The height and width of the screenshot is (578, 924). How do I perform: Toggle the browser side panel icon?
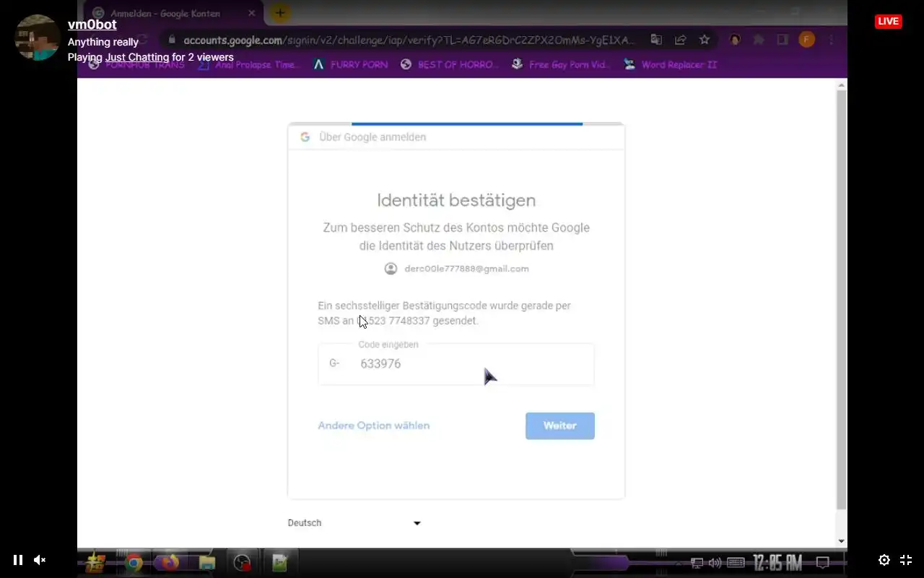coord(783,40)
